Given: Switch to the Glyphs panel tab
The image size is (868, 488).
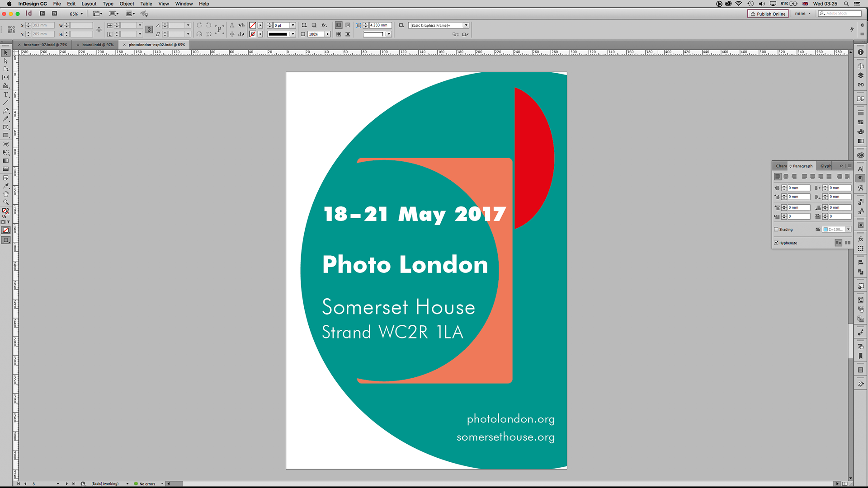Looking at the screenshot, I should [826, 166].
